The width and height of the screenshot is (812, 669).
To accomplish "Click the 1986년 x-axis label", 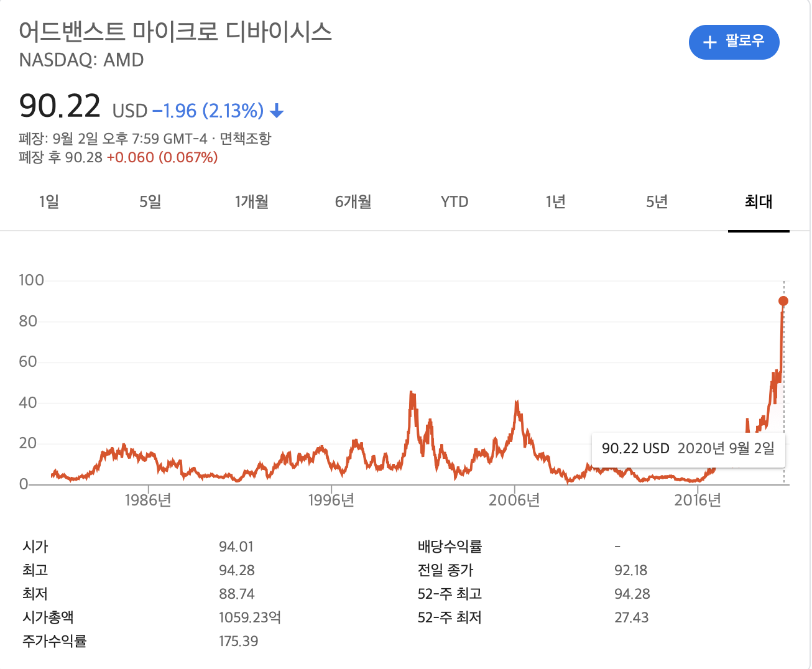I will 148,500.
